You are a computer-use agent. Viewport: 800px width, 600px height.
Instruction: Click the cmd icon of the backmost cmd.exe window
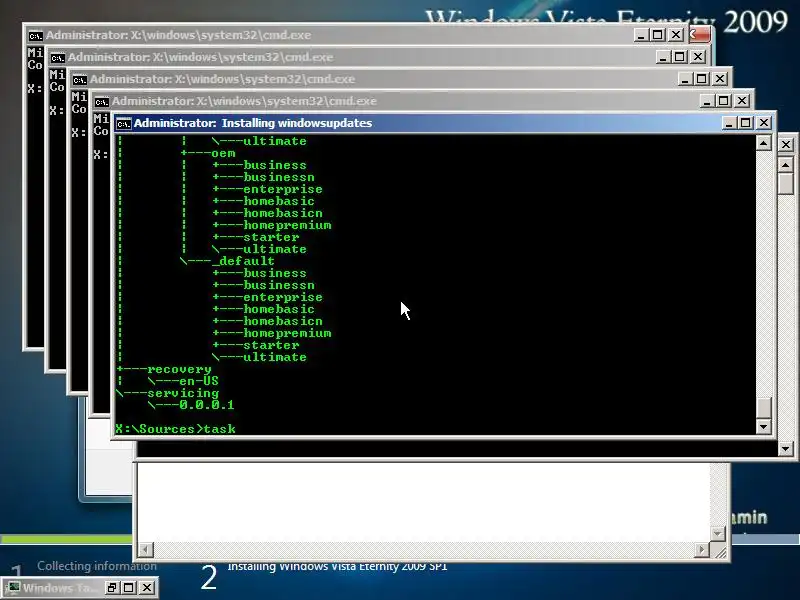point(35,36)
